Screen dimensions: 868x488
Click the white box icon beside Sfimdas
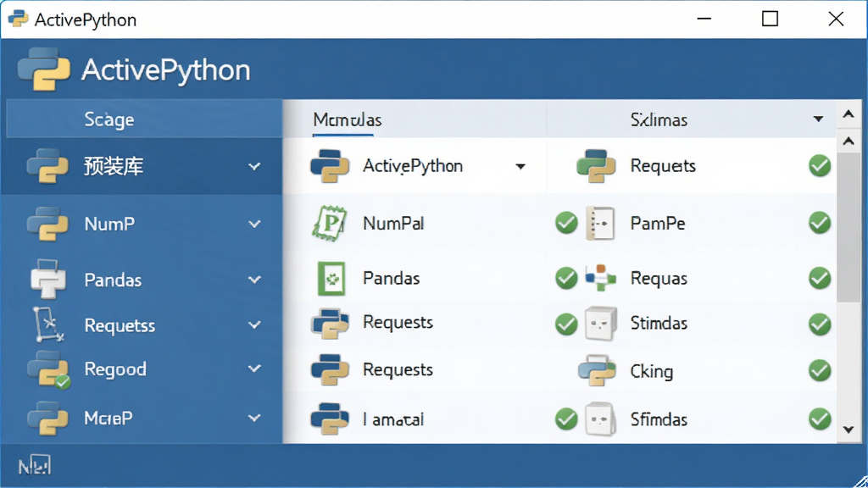click(601, 419)
